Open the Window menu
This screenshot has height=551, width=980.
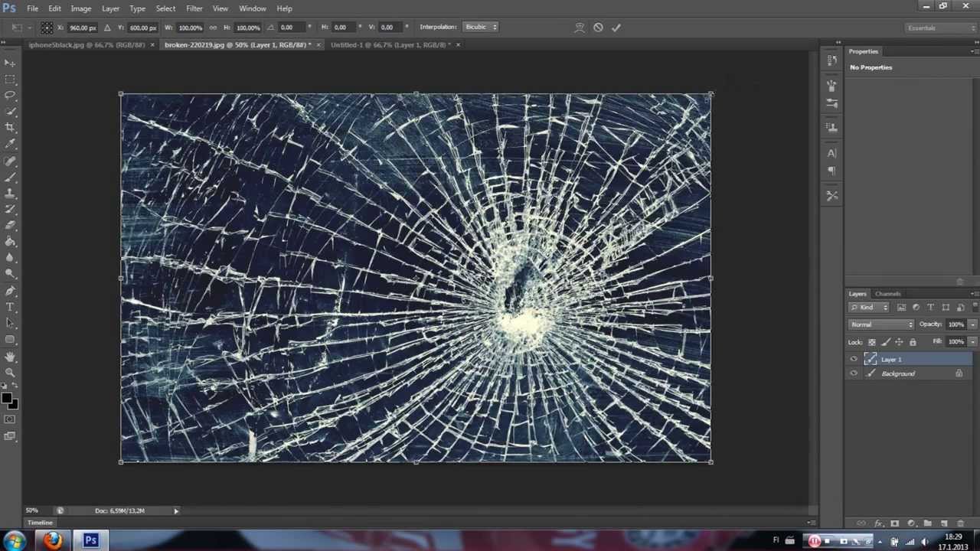252,8
